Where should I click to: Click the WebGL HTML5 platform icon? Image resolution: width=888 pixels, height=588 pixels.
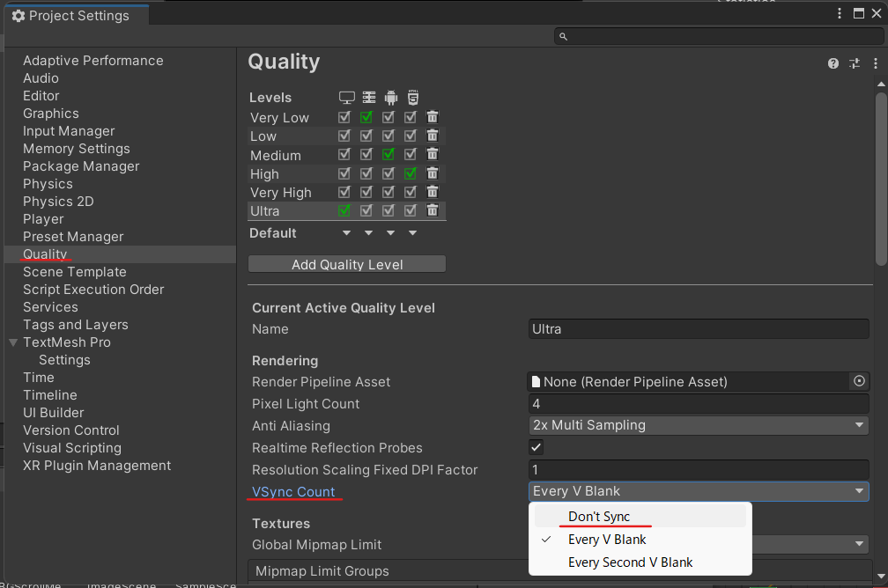click(x=413, y=98)
